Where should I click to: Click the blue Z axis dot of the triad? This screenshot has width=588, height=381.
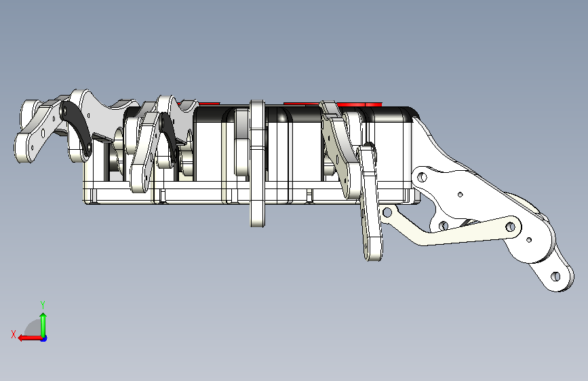(44, 338)
